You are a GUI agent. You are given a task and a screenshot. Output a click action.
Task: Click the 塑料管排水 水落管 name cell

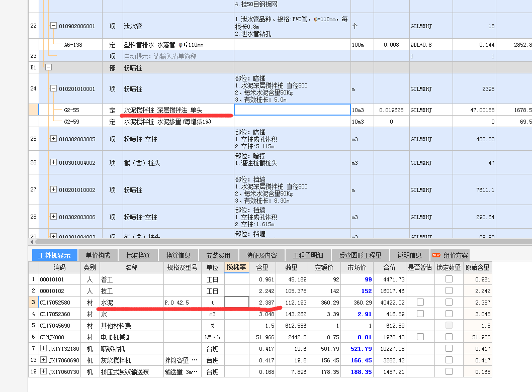coord(179,44)
